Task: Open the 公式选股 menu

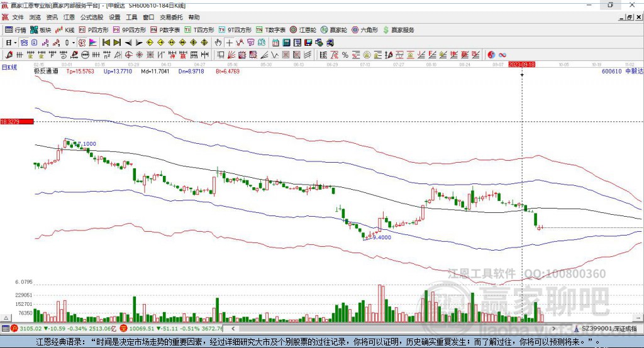Action: [x=92, y=17]
